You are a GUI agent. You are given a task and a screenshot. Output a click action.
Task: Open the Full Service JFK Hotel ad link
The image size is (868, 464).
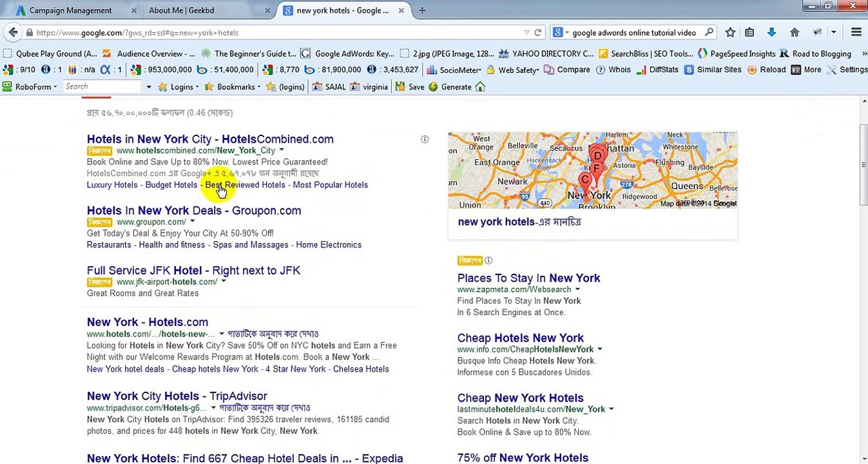point(193,271)
